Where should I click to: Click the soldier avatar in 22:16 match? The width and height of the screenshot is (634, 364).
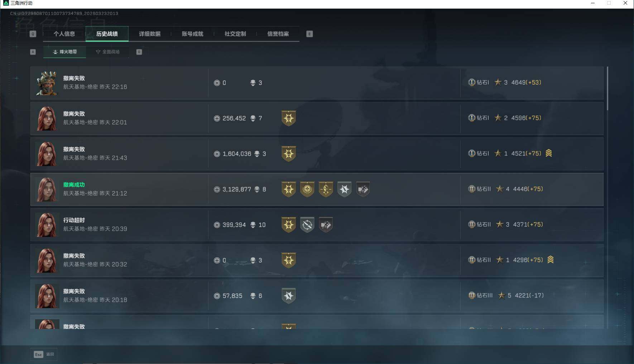tap(47, 83)
